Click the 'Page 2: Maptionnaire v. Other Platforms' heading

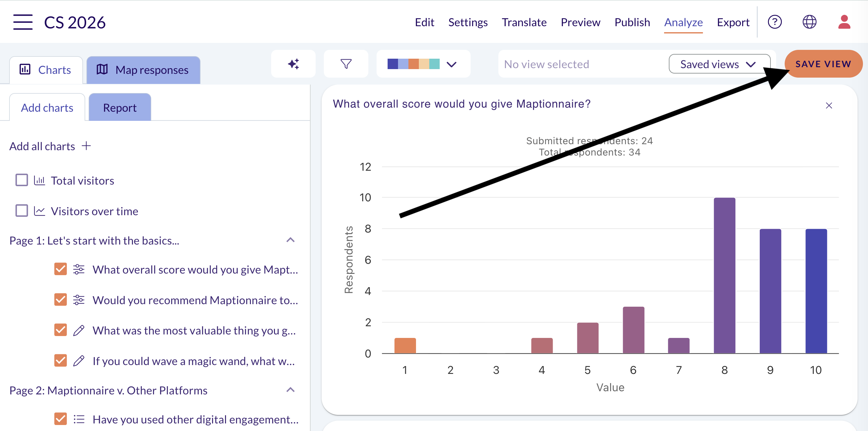click(109, 390)
